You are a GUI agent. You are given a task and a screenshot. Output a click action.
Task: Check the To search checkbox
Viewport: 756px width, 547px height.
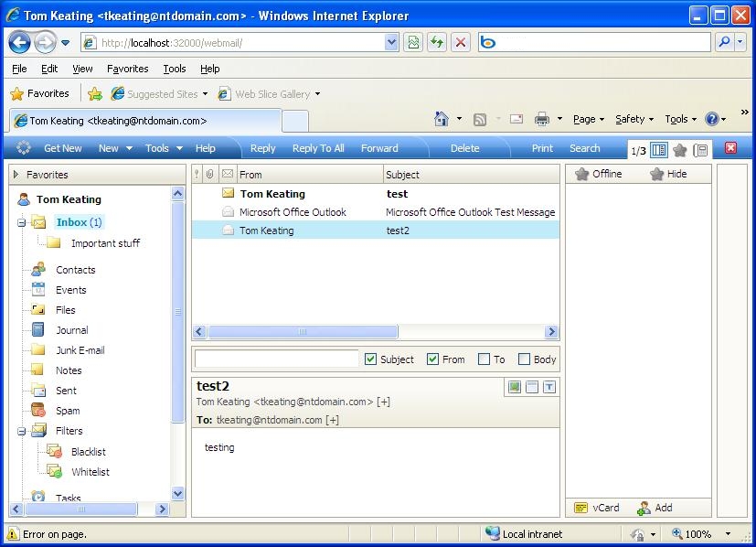484,359
